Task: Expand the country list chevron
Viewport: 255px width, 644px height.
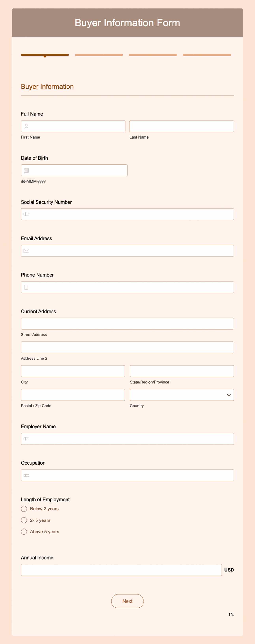Action: point(229,395)
